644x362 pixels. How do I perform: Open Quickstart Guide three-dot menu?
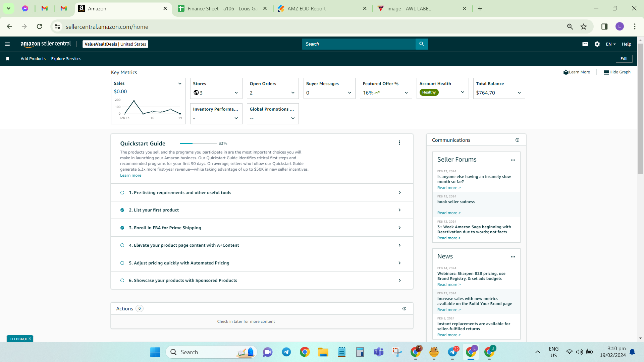click(399, 143)
